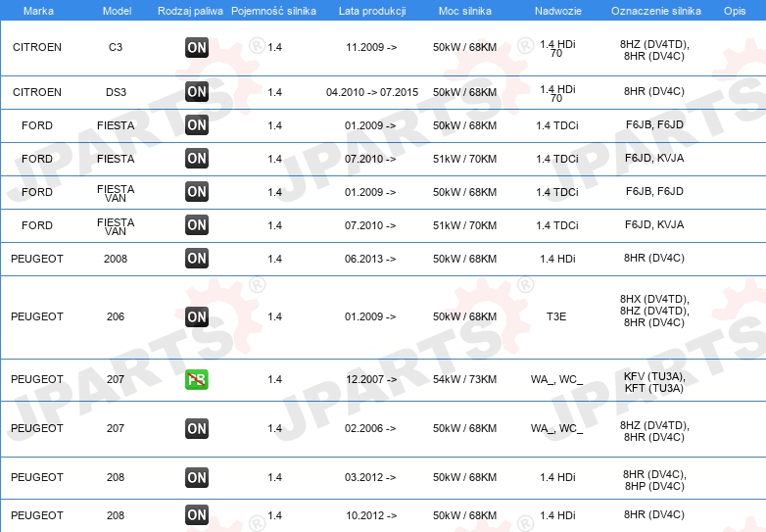This screenshot has height=532, width=766.
Task: Click the 2008 model cell for Peugeot
Action: (116, 259)
